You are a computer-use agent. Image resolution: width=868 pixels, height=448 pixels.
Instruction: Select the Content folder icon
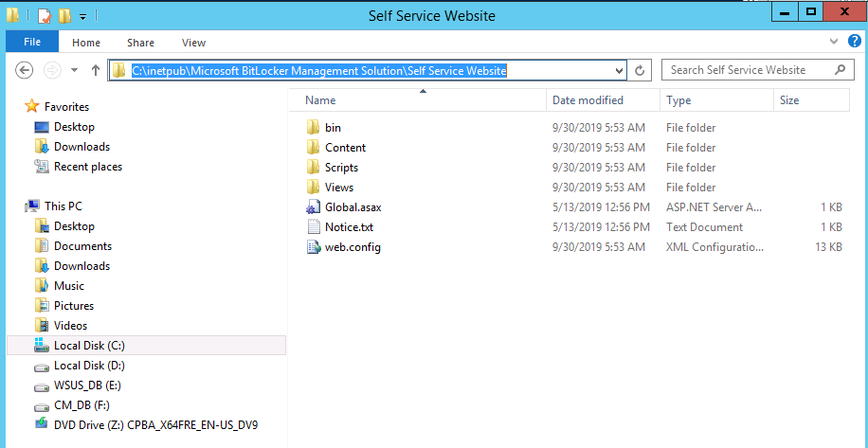click(314, 148)
